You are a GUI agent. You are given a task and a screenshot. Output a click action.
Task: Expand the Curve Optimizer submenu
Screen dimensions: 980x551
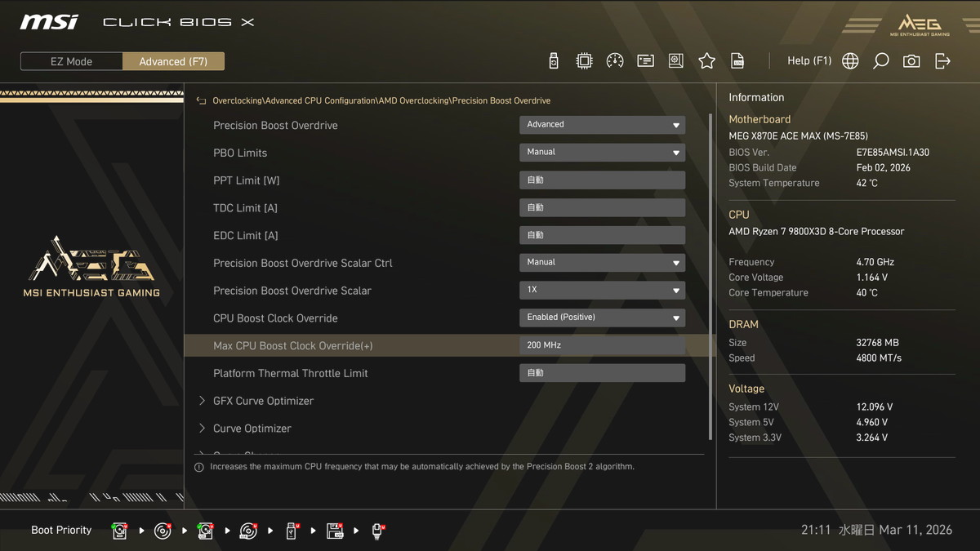(252, 429)
